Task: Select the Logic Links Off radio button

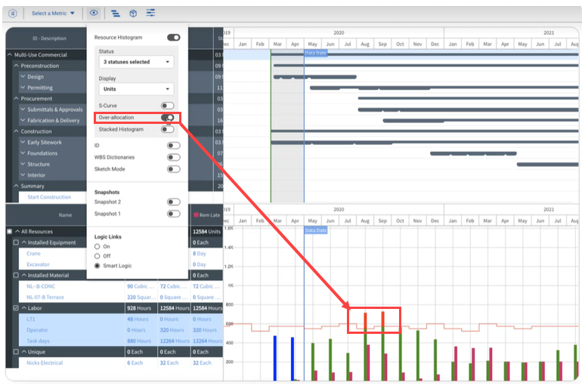Action: pyautogui.click(x=97, y=256)
